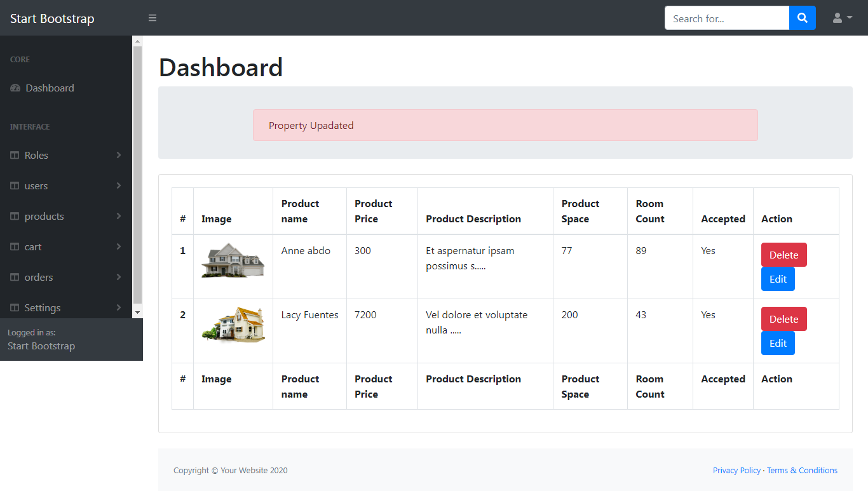Toggle the sidebar hamburger menu icon
Screen dimensions: 868x491
point(153,18)
